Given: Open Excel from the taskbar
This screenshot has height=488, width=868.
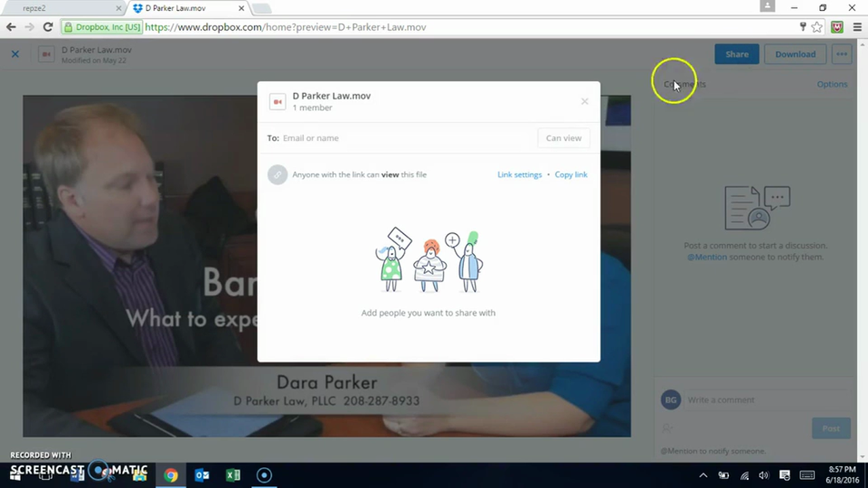Looking at the screenshot, I should click(x=233, y=475).
